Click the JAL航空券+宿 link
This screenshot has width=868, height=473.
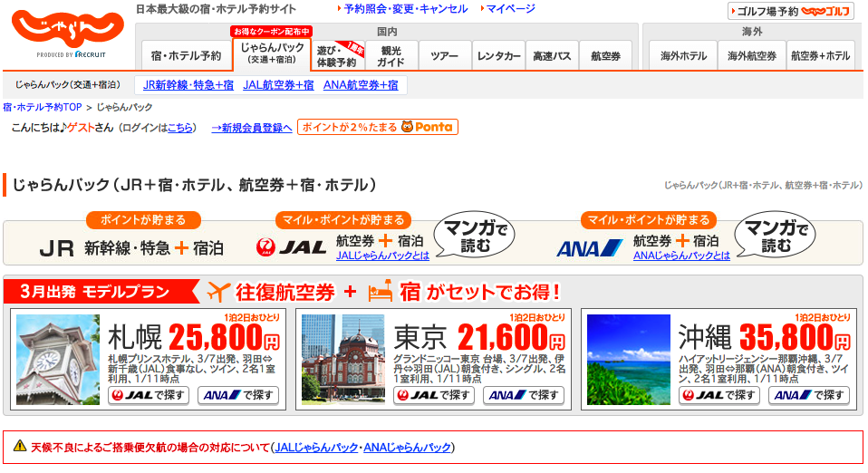tap(278, 85)
